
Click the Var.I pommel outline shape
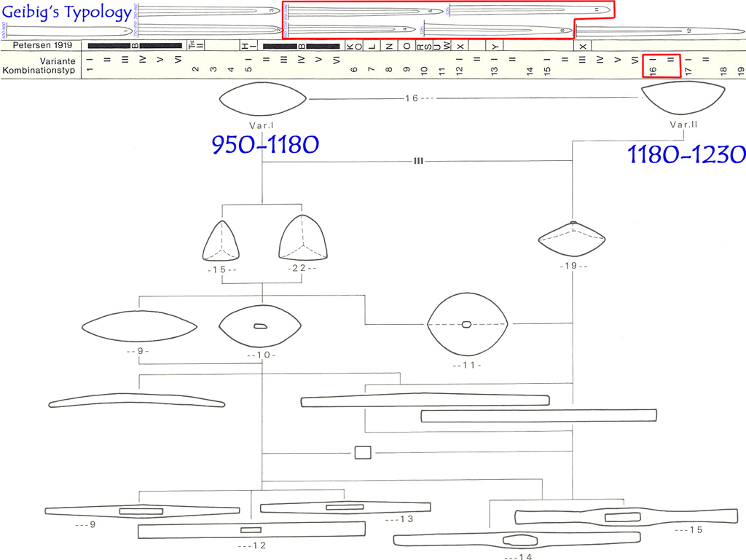[x=262, y=98]
